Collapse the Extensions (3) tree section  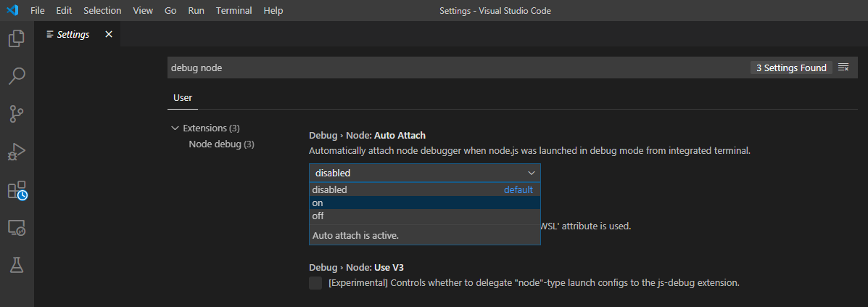pyautogui.click(x=175, y=128)
